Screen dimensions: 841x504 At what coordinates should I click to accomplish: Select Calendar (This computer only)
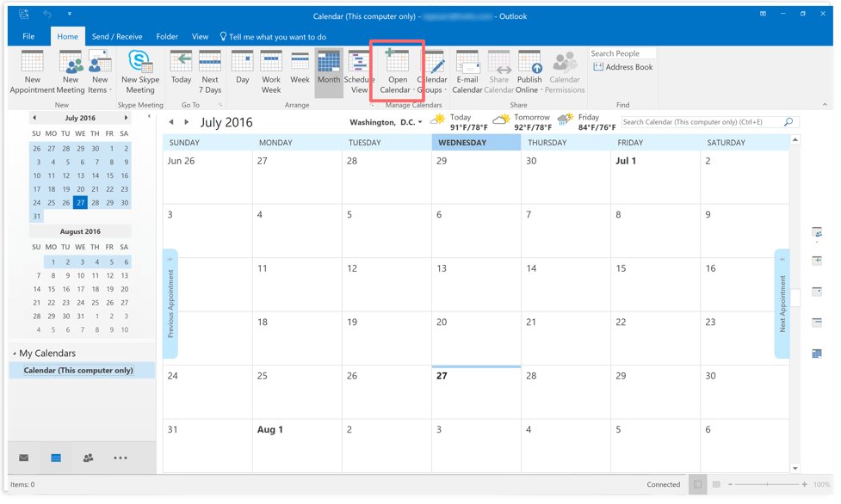78,371
